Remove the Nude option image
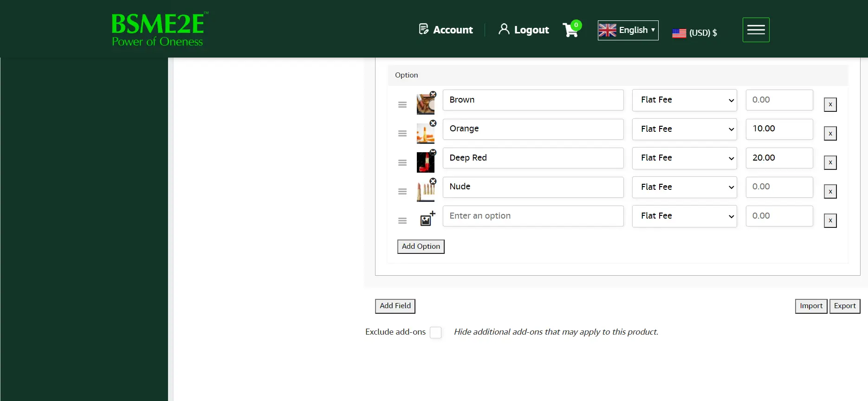This screenshot has width=868, height=401. click(433, 181)
